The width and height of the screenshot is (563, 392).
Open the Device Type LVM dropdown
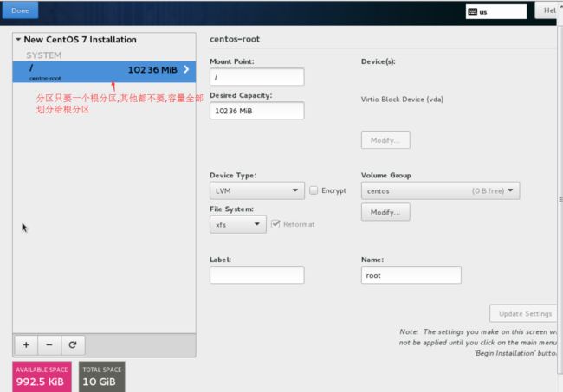[x=256, y=190]
